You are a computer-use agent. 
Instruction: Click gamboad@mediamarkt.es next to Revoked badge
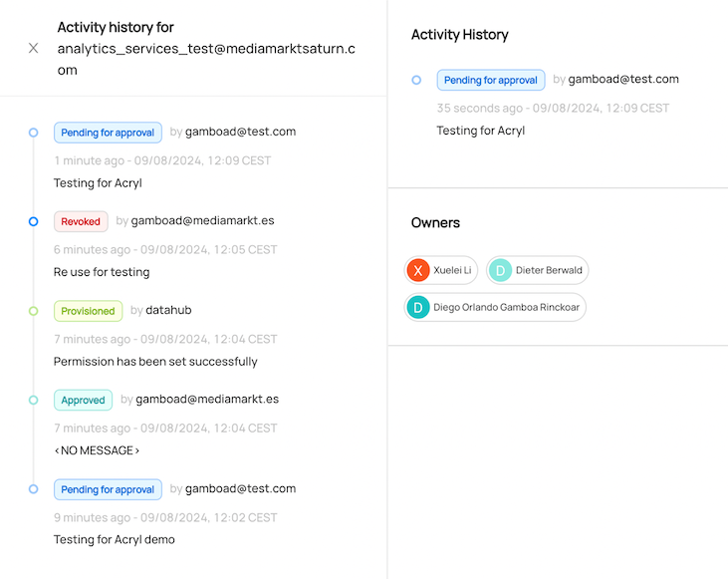(x=202, y=220)
